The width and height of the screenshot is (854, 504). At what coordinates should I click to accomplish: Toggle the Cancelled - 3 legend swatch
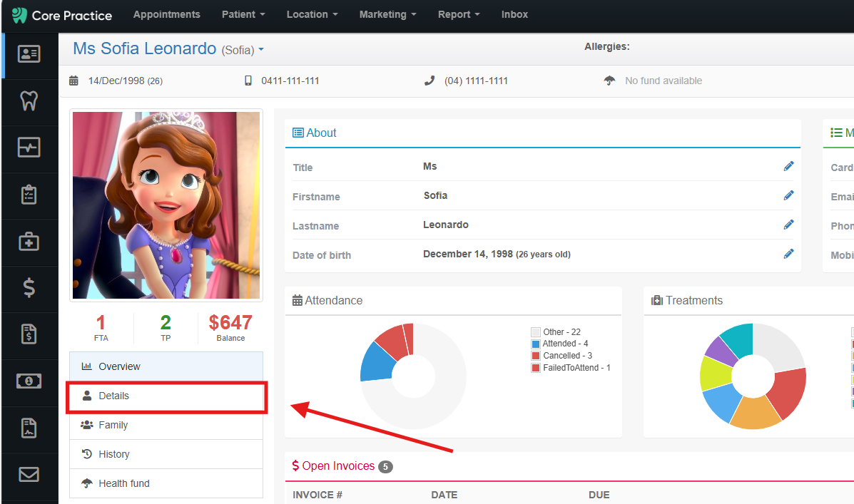click(535, 356)
